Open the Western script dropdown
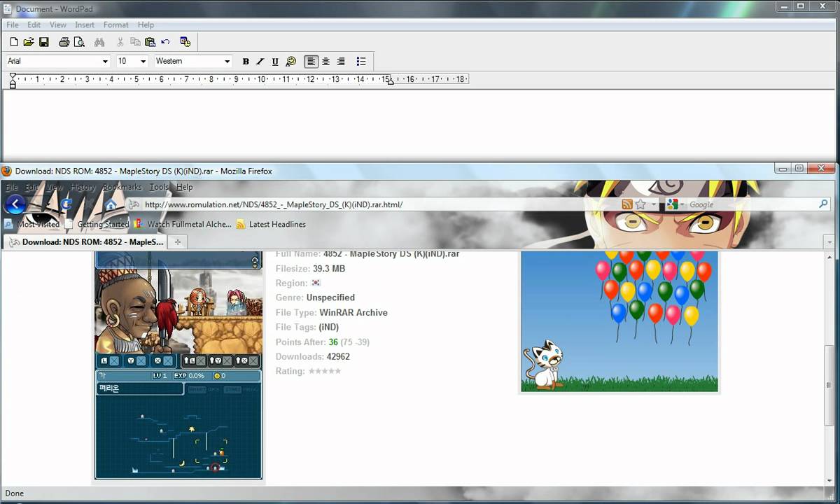The width and height of the screenshot is (840, 504). tap(227, 62)
